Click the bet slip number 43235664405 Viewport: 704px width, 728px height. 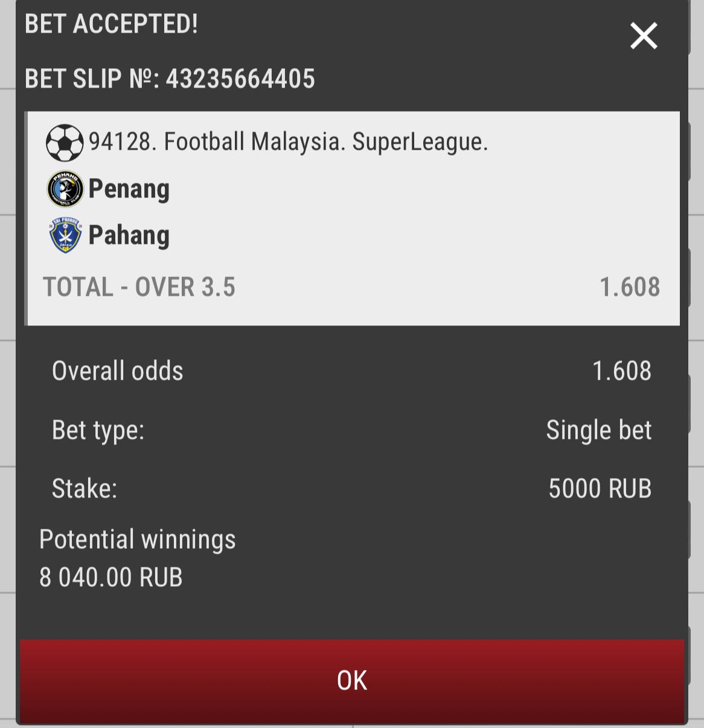240,79
